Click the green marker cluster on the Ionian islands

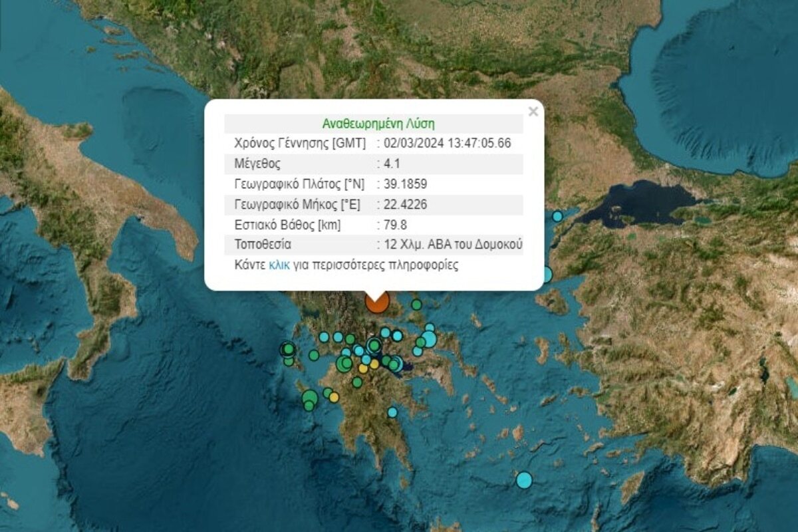coord(287,349)
